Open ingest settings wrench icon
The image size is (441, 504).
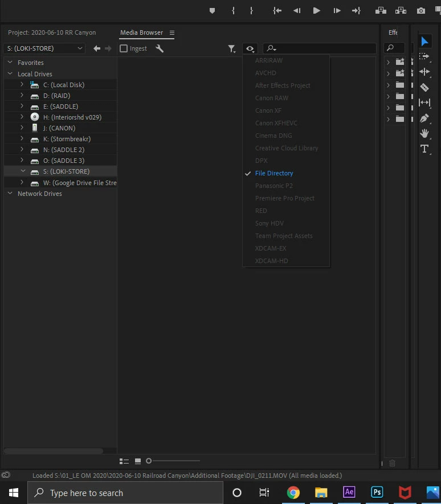point(160,48)
